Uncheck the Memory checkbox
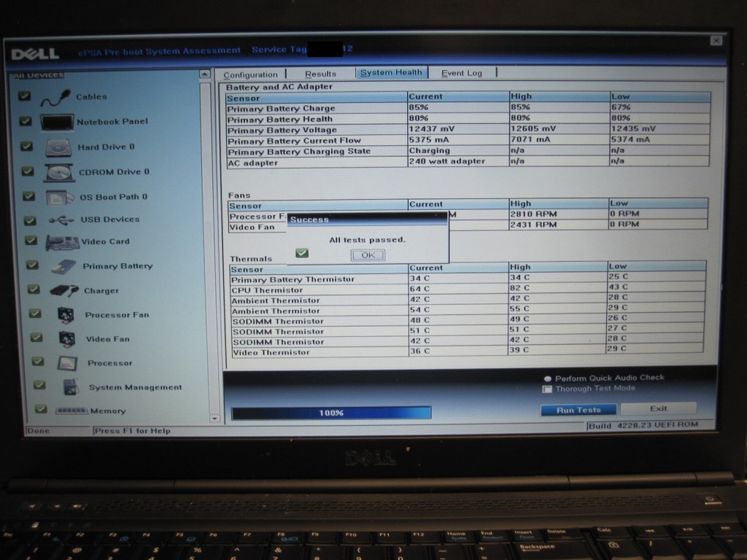 (41, 408)
